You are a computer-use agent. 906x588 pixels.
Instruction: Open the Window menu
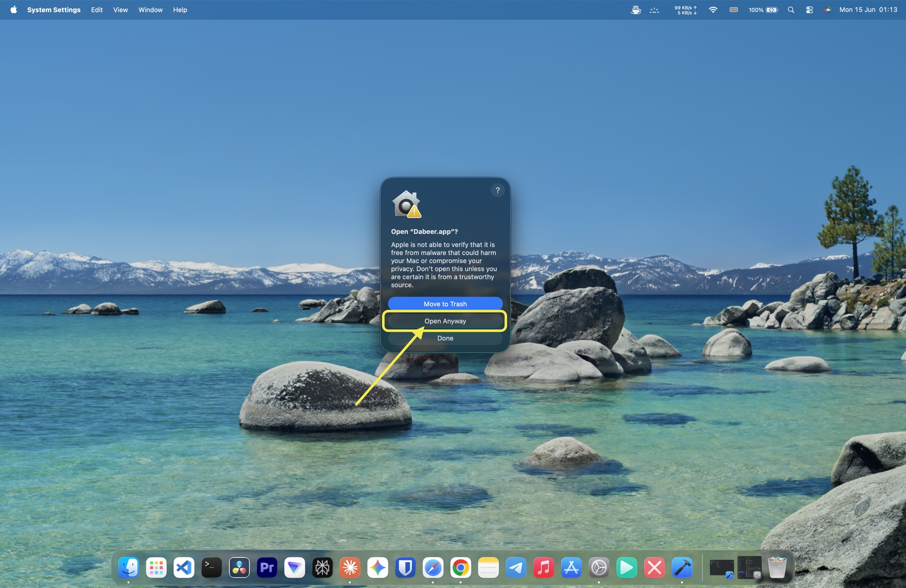pos(150,10)
